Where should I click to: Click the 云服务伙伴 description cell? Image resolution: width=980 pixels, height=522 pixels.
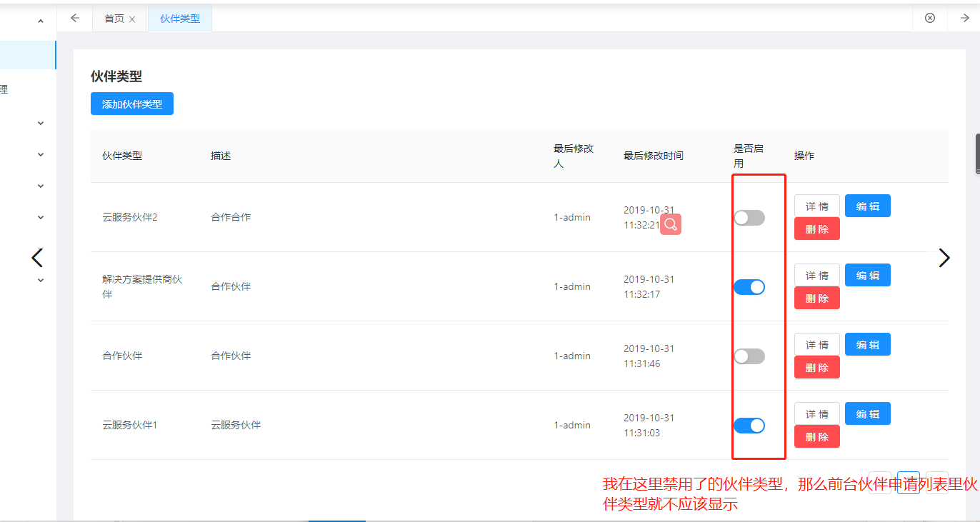click(236, 425)
